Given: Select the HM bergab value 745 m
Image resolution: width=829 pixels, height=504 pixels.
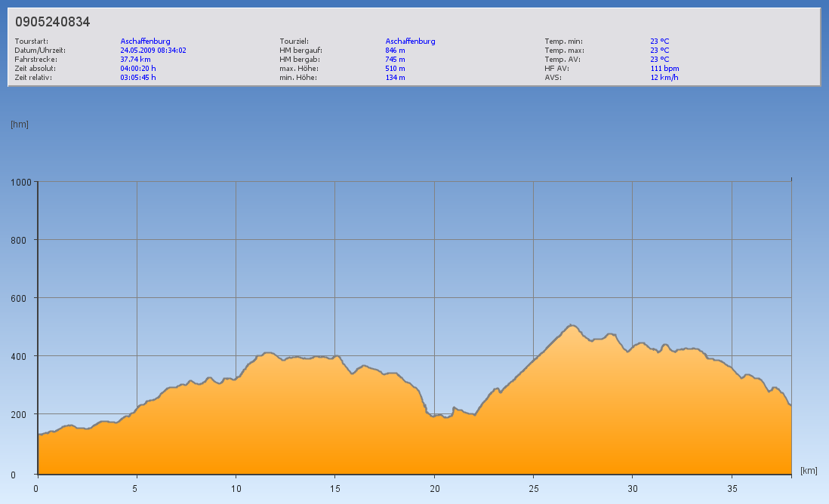Looking at the screenshot, I should coord(395,59).
